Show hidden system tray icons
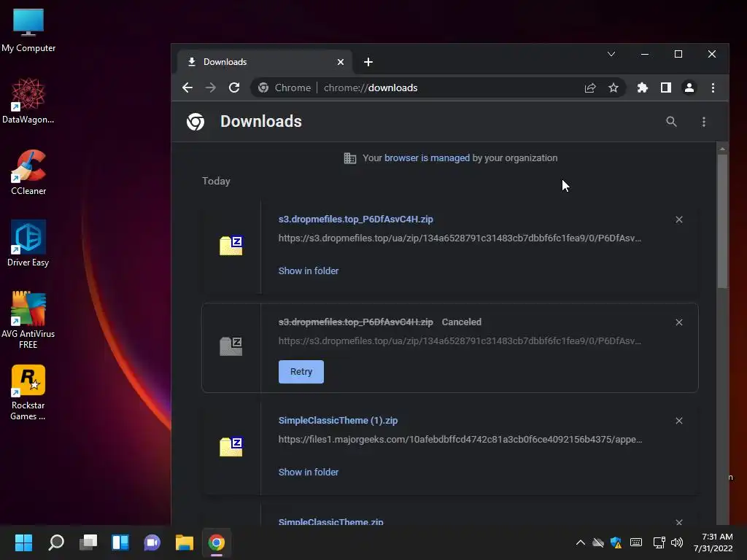Viewport: 747px width, 560px height. 580,542
